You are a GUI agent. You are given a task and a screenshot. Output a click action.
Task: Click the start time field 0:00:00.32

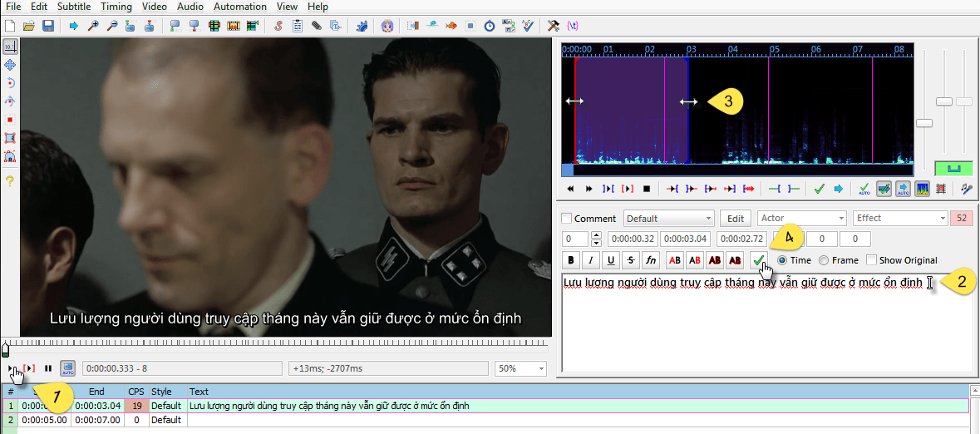(633, 239)
